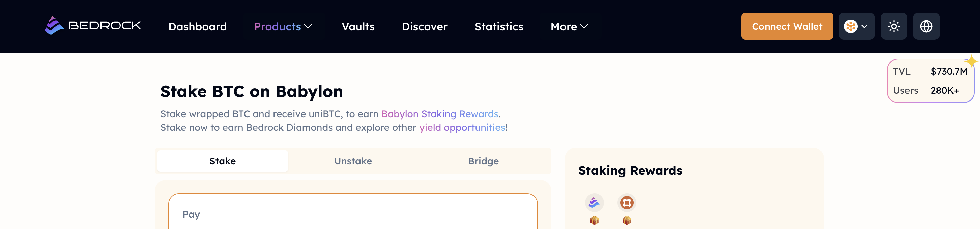980x229 pixels.
Task: Switch to the Unstake tab
Action: [353, 161]
